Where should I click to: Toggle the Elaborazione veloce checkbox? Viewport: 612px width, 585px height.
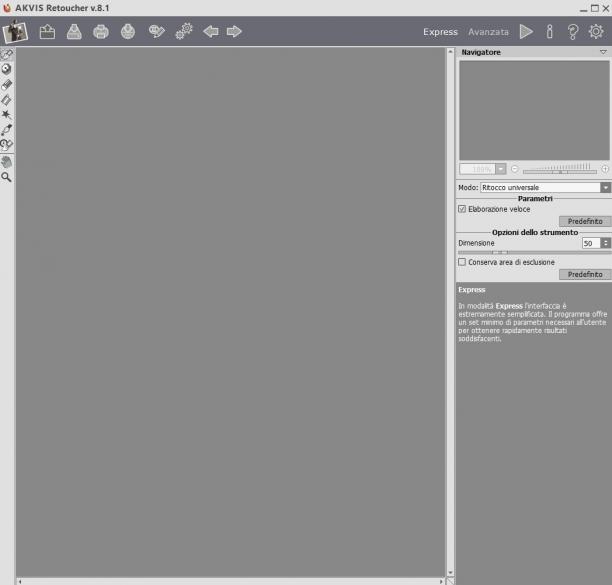pos(462,209)
